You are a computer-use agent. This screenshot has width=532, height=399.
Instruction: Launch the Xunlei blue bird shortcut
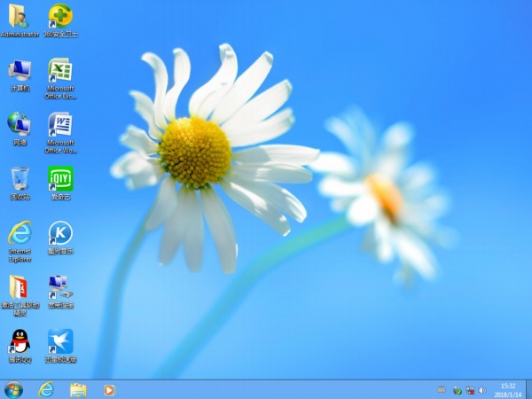[60, 341]
